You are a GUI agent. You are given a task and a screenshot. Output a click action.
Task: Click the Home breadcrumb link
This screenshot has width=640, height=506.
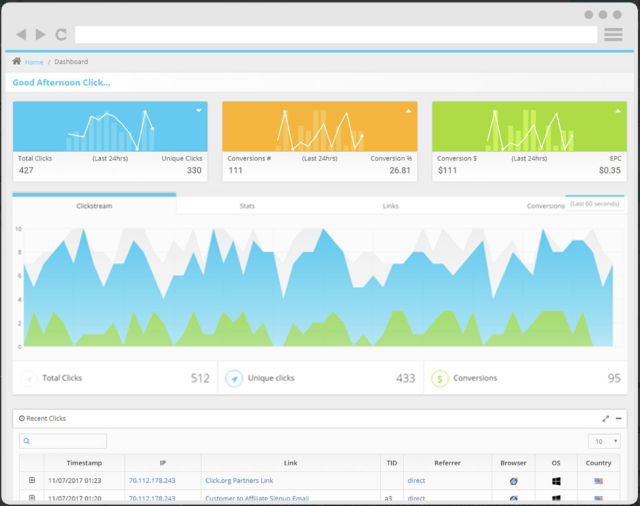pyautogui.click(x=33, y=62)
